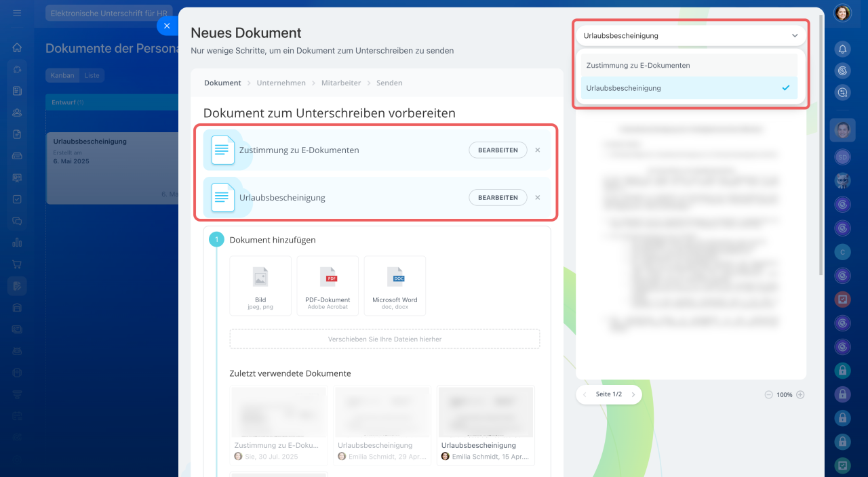Open the hamburger menu in the left sidebar

17,13
